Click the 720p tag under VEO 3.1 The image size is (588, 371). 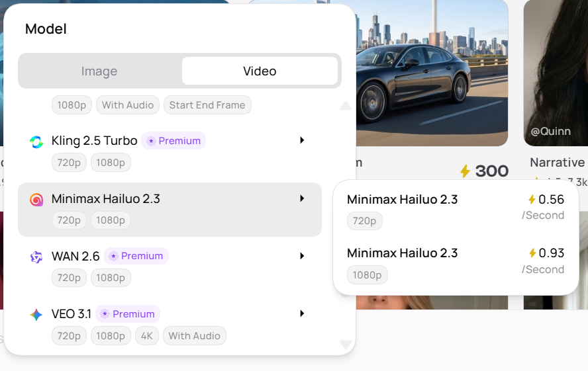pyautogui.click(x=69, y=336)
